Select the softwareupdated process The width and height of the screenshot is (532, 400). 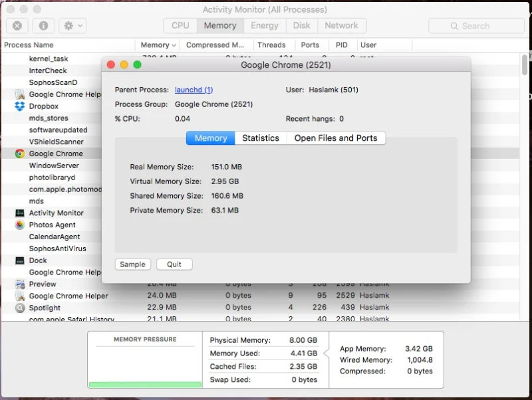click(58, 130)
